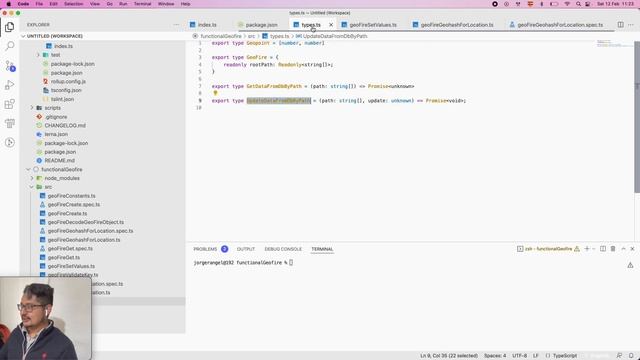Open rollup.config.js in explorer

click(68, 82)
